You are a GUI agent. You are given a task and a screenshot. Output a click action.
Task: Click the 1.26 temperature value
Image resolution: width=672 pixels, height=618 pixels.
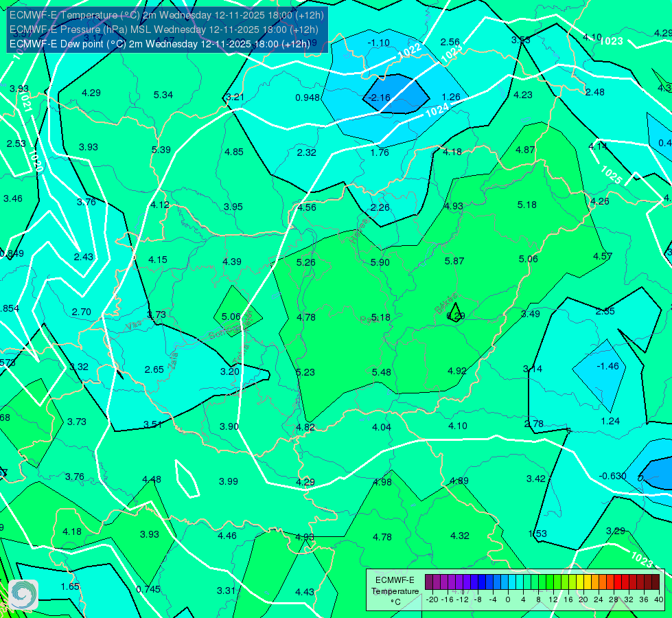[451, 98]
